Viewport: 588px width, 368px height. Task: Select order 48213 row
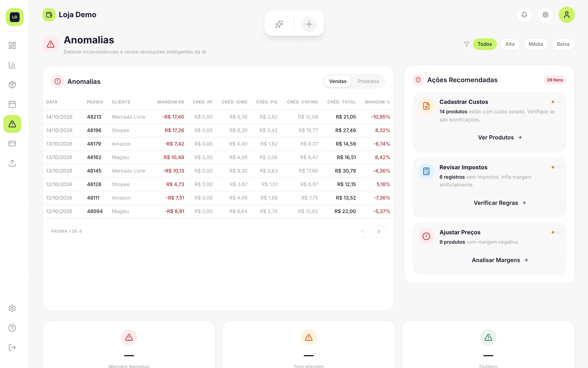(218, 117)
